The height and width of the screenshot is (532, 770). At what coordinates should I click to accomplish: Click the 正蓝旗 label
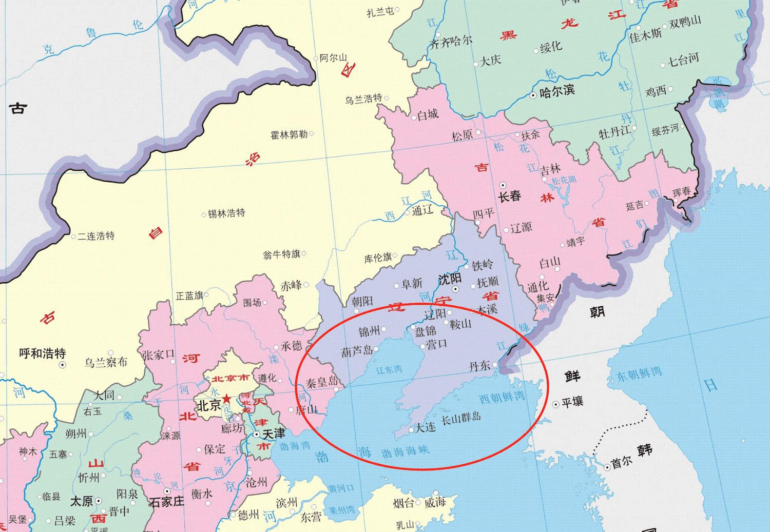190,296
